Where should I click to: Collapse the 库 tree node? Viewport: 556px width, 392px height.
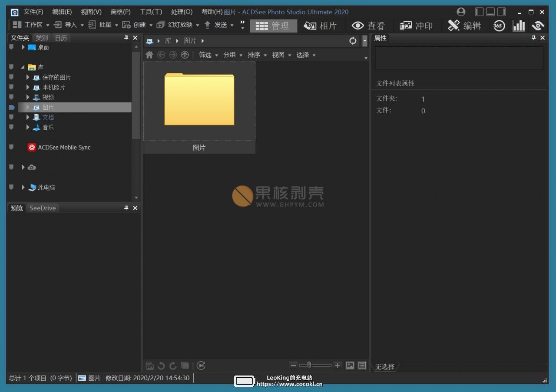coord(23,67)
